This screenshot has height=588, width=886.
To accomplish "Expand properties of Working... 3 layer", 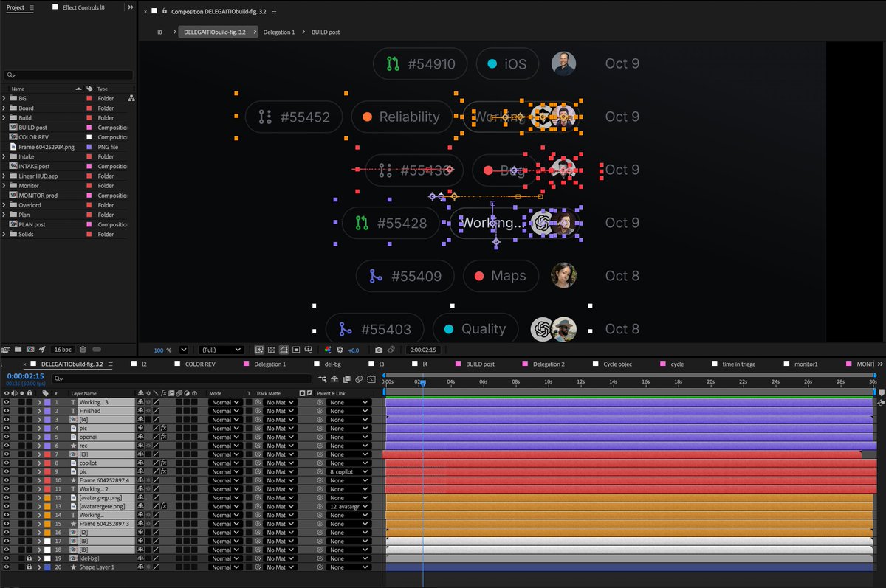I will point(39,402).
